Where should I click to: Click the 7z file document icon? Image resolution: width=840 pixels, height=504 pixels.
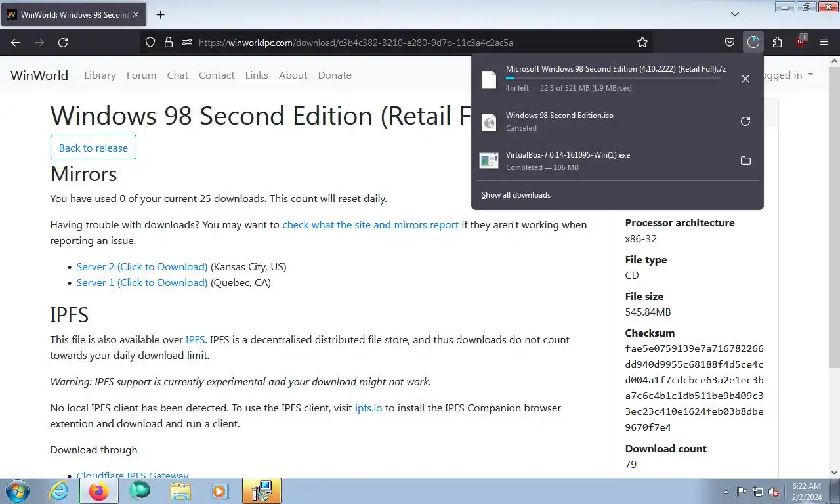[489, 79]
